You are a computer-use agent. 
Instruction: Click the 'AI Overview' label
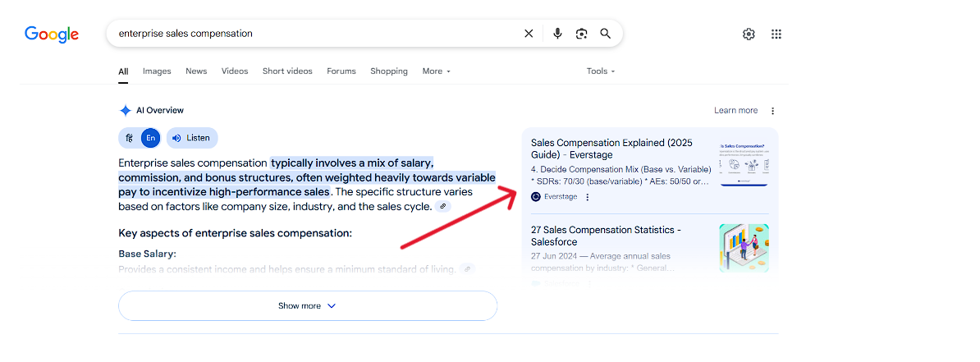(x=160, y=111)
